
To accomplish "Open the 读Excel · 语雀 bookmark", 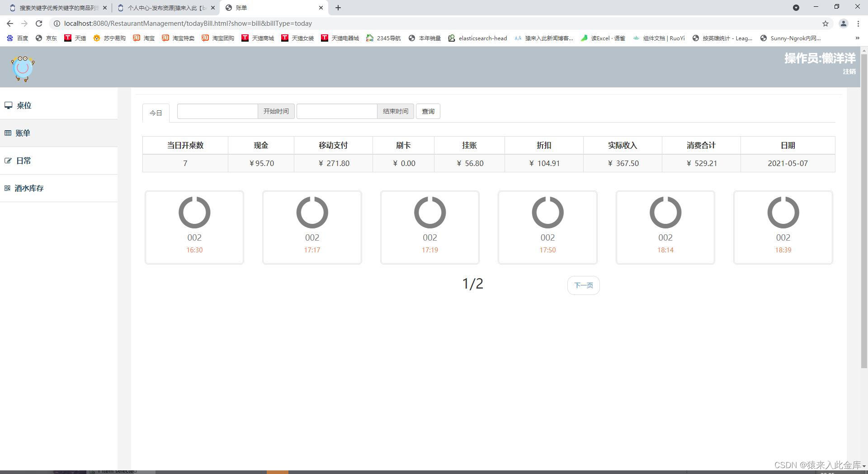I will pyautogui.click(x=603, y=38).
